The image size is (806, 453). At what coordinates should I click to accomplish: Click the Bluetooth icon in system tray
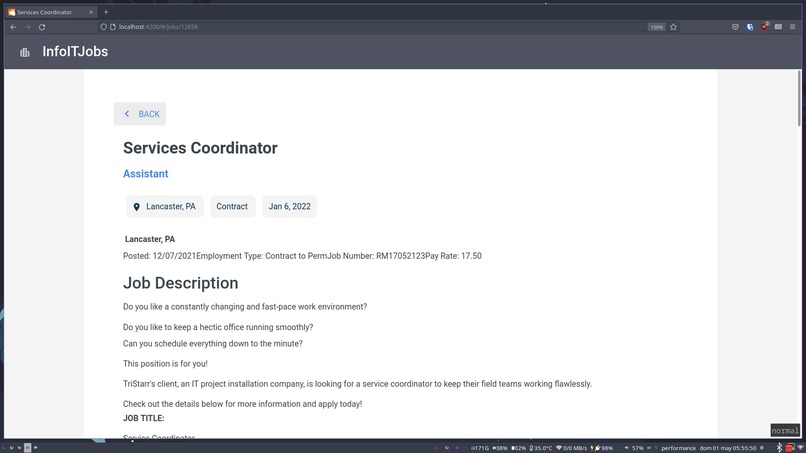point(779,448)
